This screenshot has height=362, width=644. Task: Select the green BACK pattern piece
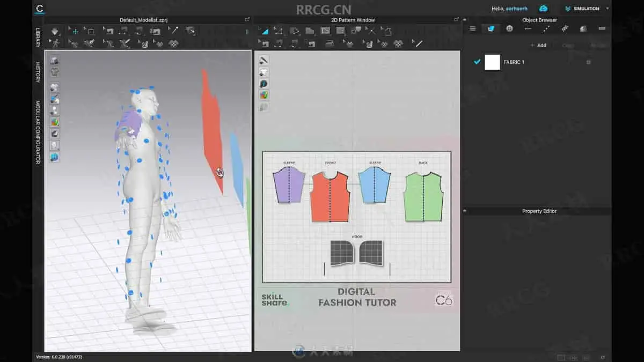[x=423, y=196]
